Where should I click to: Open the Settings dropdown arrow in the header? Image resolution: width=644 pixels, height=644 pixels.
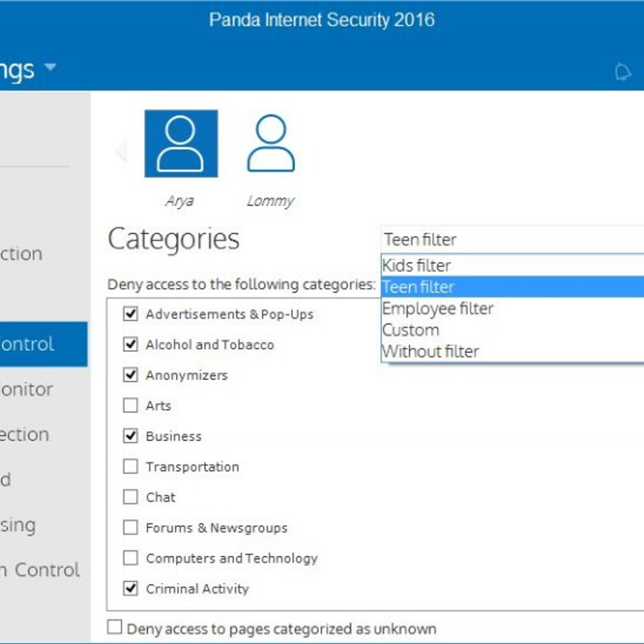tap(50, 66)
